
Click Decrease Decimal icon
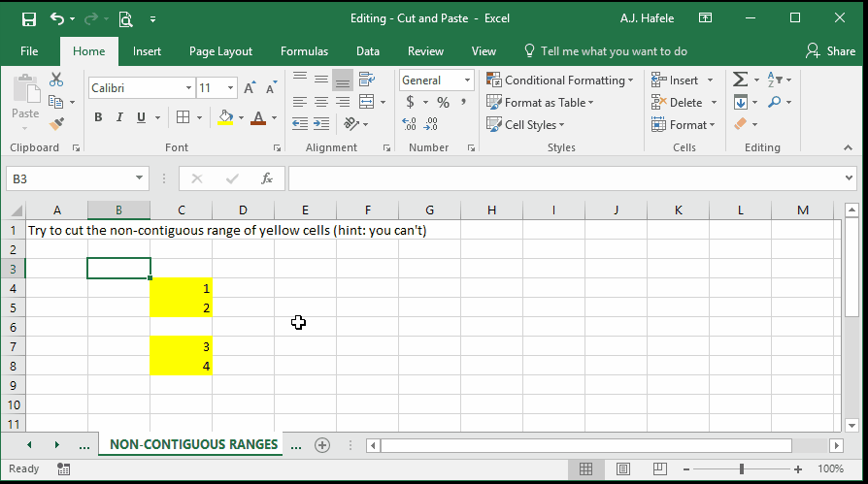(x=431, y=124)
